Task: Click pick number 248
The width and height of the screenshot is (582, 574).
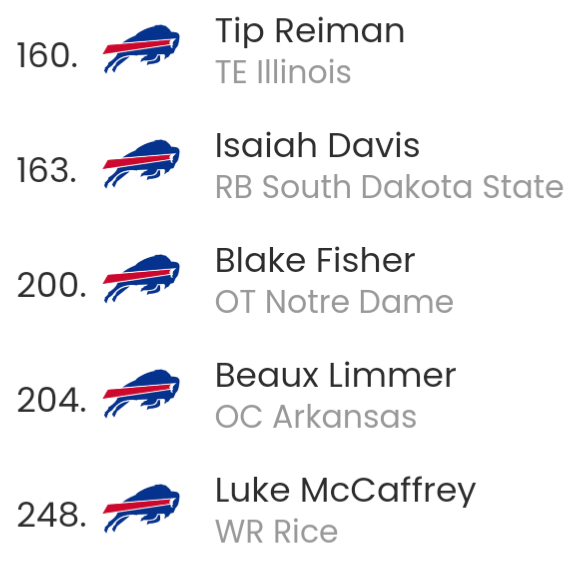Action: 52,515
